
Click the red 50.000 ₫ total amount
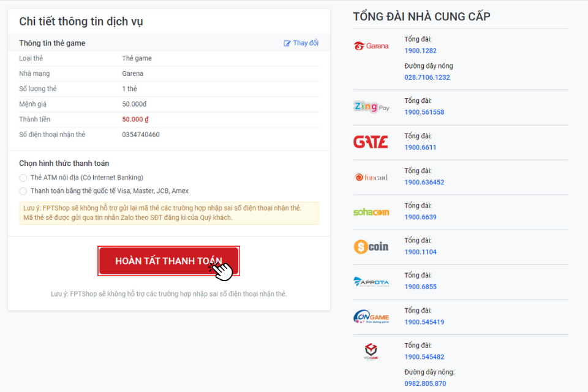pyautogui.click(x=135, y=119)
